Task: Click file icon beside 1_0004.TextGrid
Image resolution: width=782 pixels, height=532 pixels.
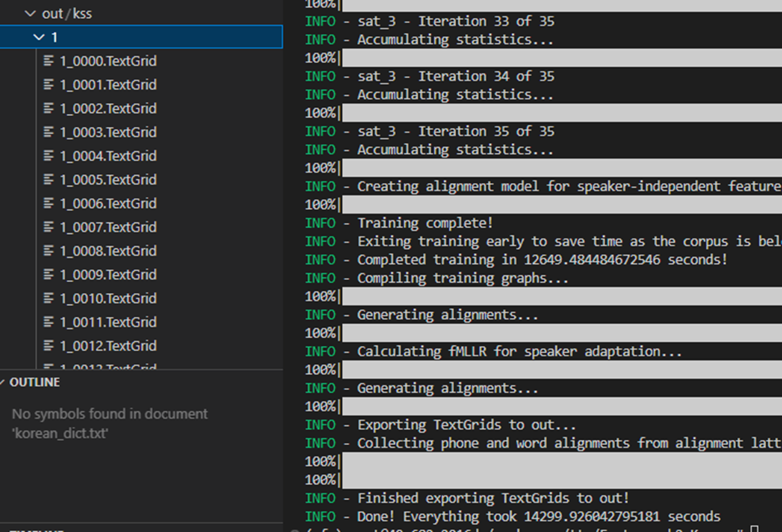Action: click(48, 156)
